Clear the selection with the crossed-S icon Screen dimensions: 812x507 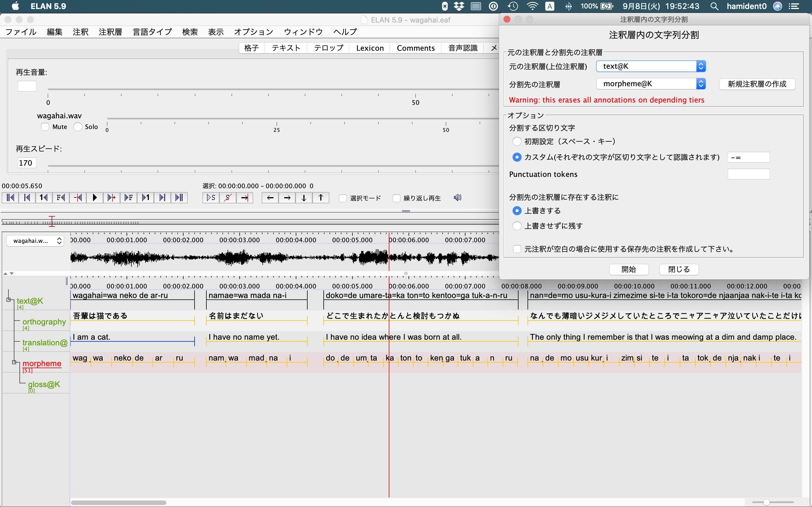(x=228, y=197)
